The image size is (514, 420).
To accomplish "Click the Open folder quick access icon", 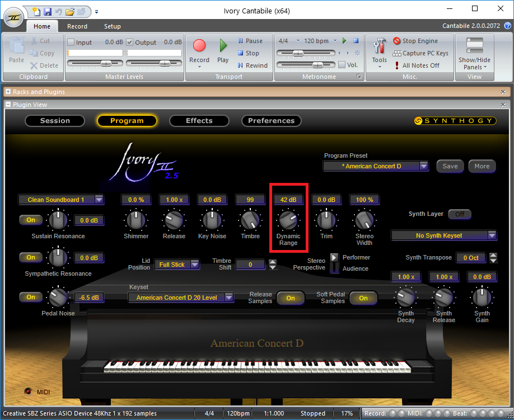I will coord(70,12).
